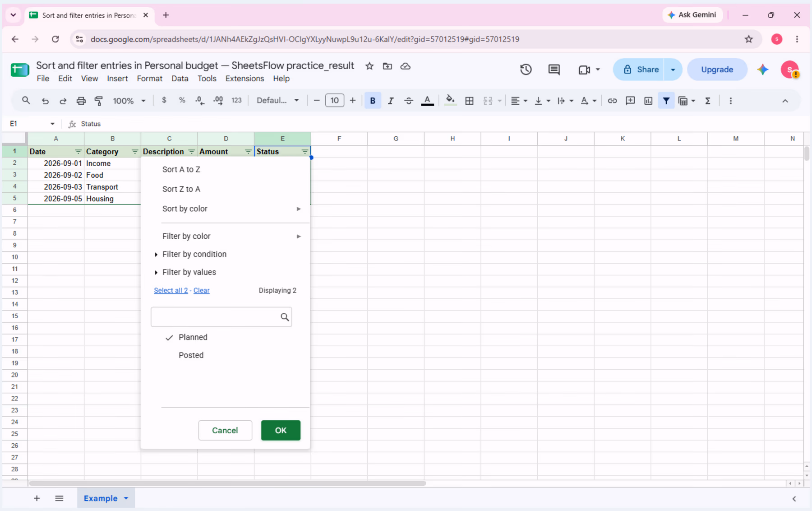Click the Share button

[x=638, y=70]
